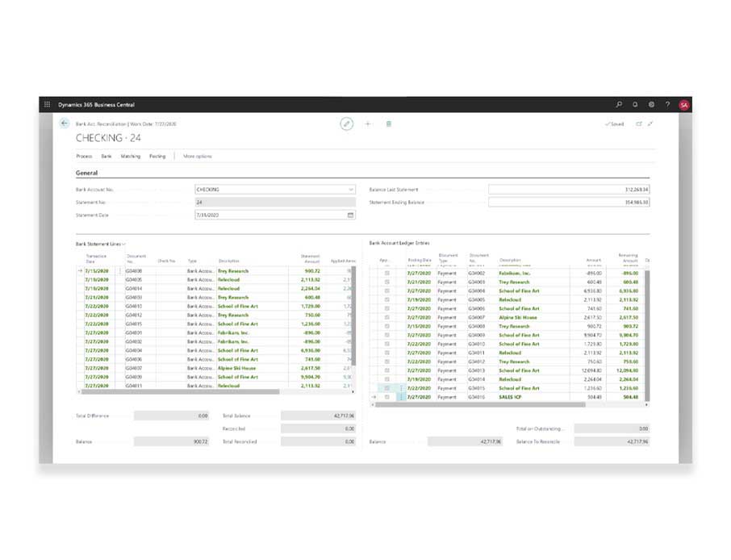Open the Settings gear in the header
731x560 pixels.
pyautogui.click(x=652, y=104)
